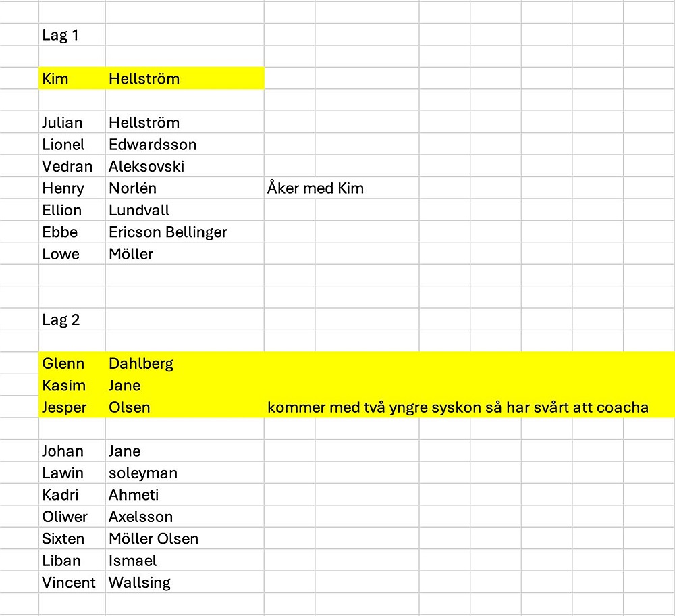Select the Vincent cell
The height and width of the screenshot is (616, 675).
[72, 582]
